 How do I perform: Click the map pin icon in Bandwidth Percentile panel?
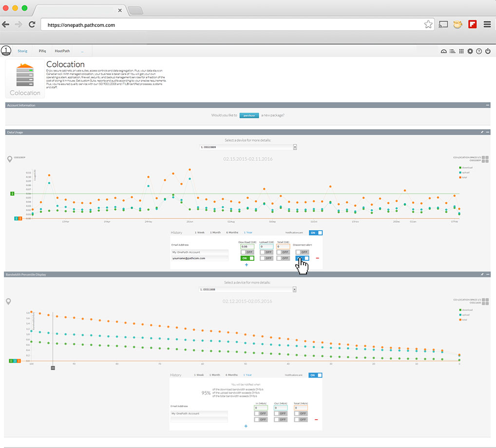pyautogui.click(x=9, y=302)
